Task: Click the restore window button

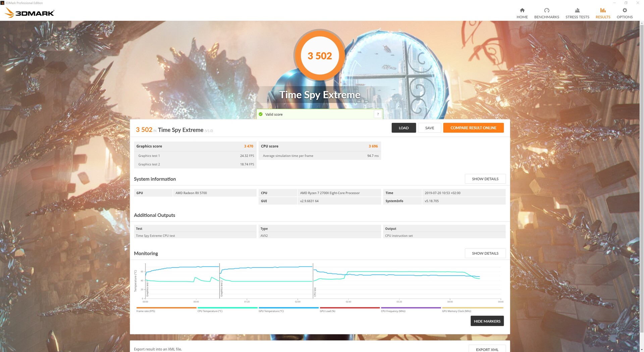Action: pos(626,3)
